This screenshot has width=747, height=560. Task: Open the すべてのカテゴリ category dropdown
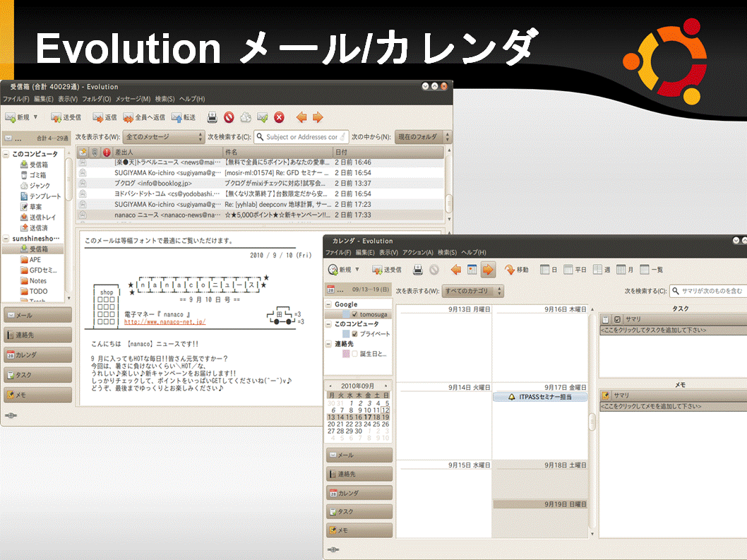[x=472, y=291]
